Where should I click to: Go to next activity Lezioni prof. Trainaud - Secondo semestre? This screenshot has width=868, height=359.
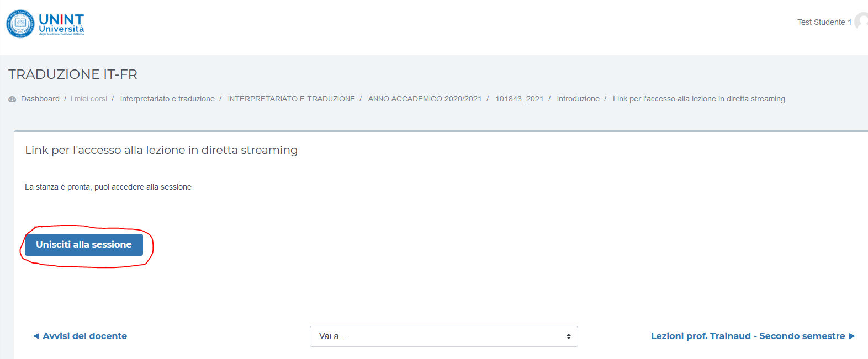[x=753, y=336]
